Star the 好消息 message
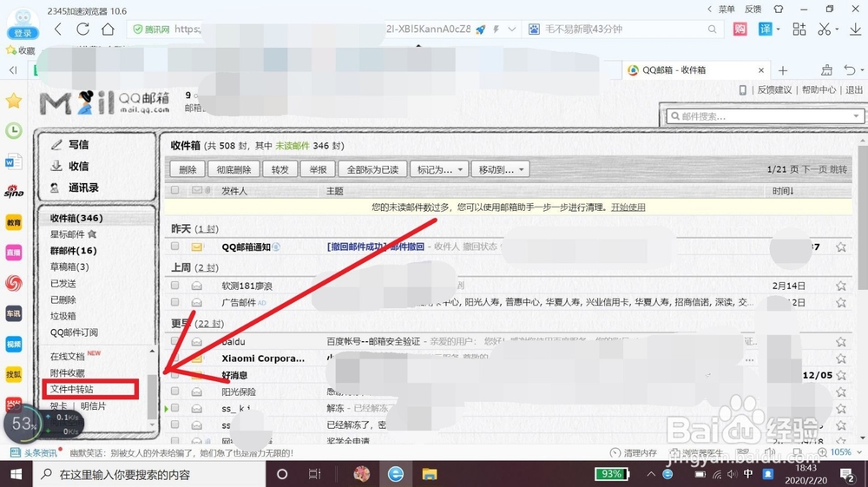 point(841,375)
